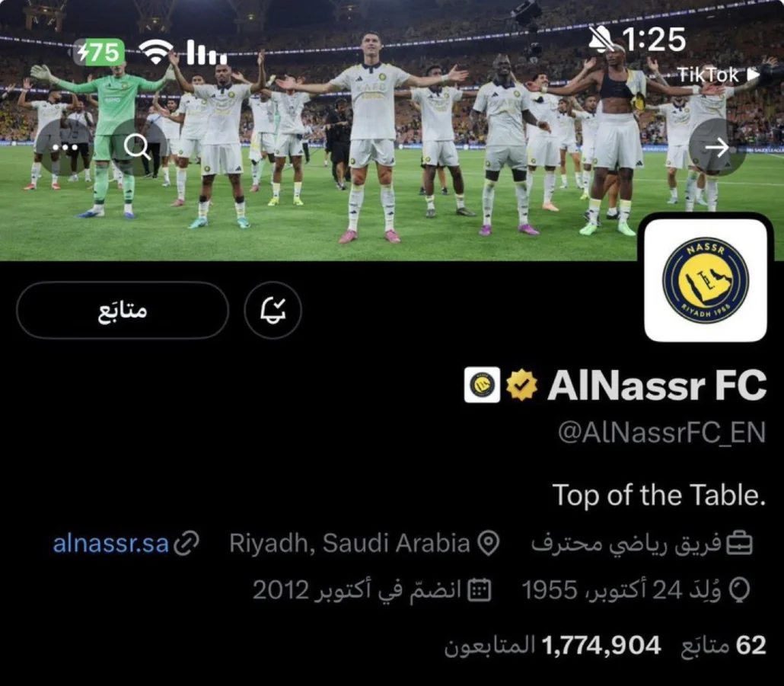The height and width of the screenshot is (686, 784).
Task: Tap the arrow button on the banner
Action: click(x=717, y=147)
